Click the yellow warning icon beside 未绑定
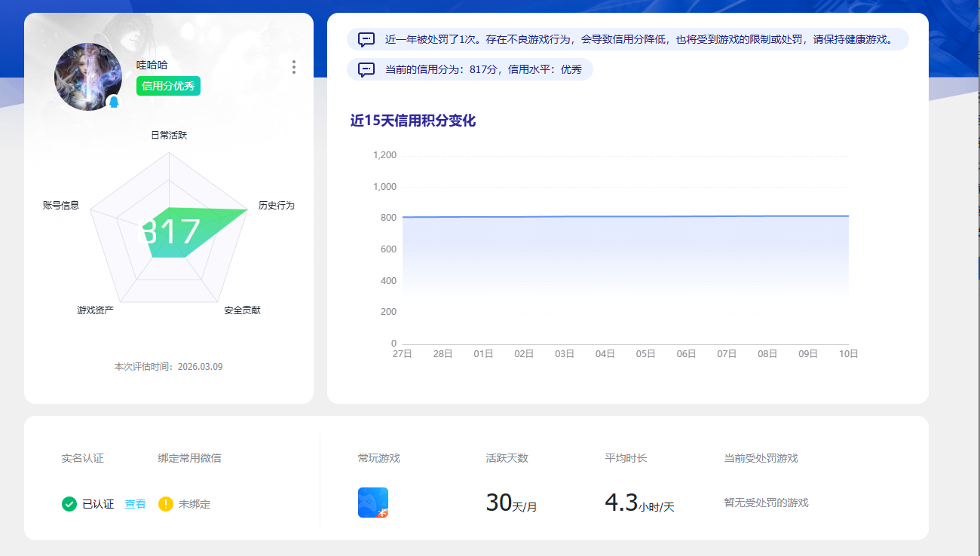980x556 pixels. pos(165,504)
